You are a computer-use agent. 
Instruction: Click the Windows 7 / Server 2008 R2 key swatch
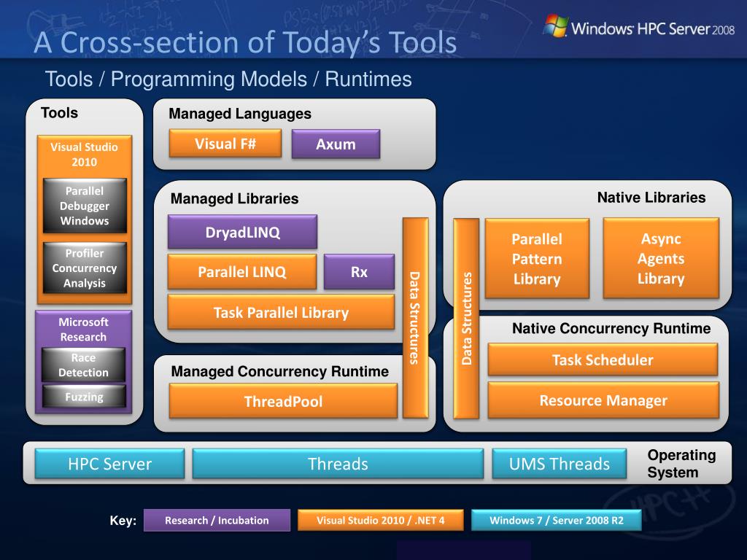557,520
